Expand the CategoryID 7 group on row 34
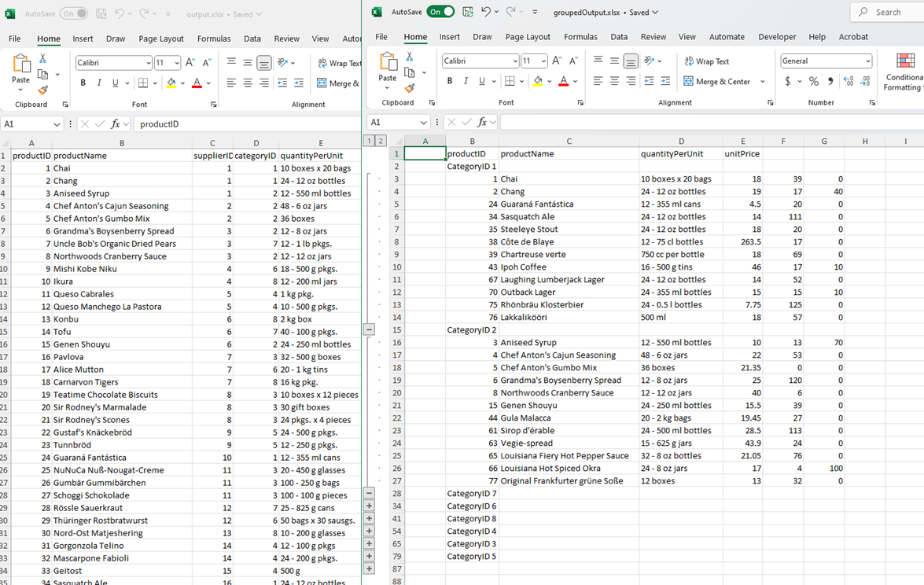 tap(369, 506)
